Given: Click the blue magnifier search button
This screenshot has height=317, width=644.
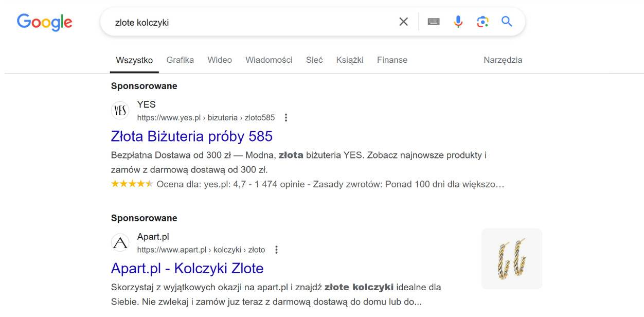Looking at the screenshot, I should click(x=507, y=22).
